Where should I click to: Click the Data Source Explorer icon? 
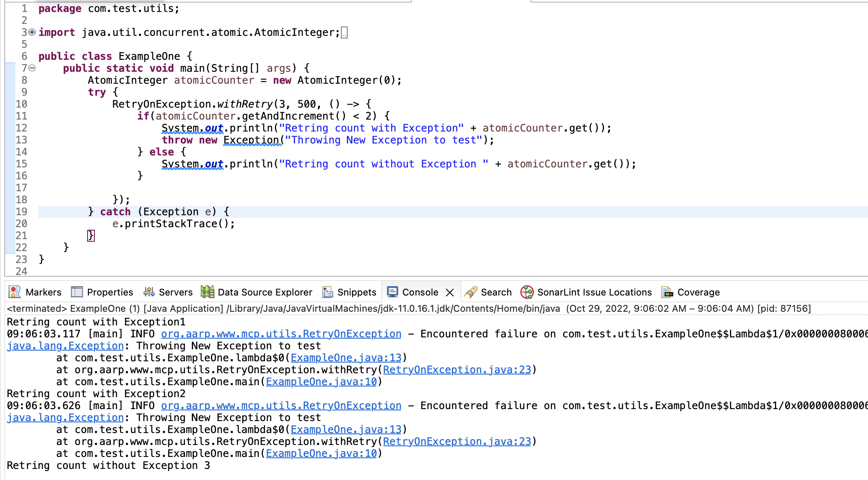click(x=208, y=292)
